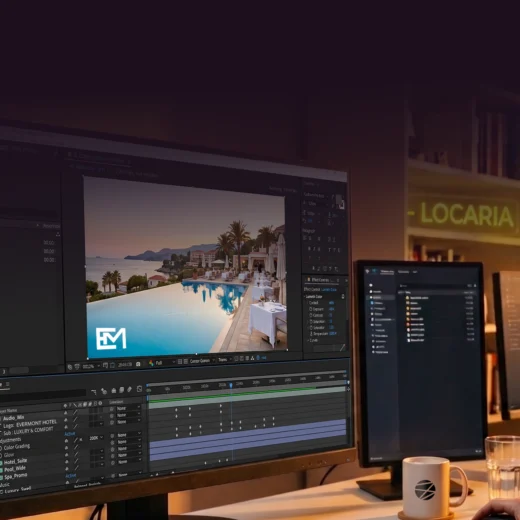Select the Glow layer
The width and height of the screenshot is (520, 520).
pyautogui.click(x=9, y=455)
